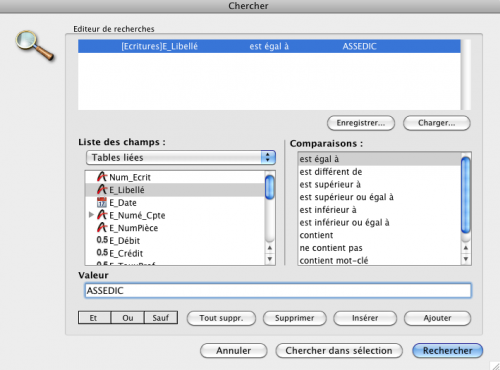
Task: Click the Valeur input field
Action: click(x=278, y=291)
